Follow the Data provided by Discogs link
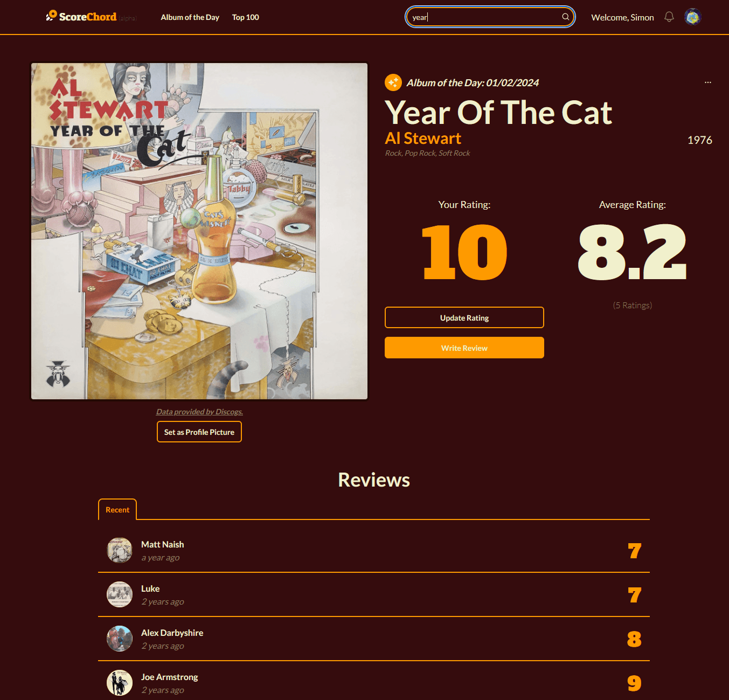This screenshot has height=700, width=729. click(x=199, y=412)
